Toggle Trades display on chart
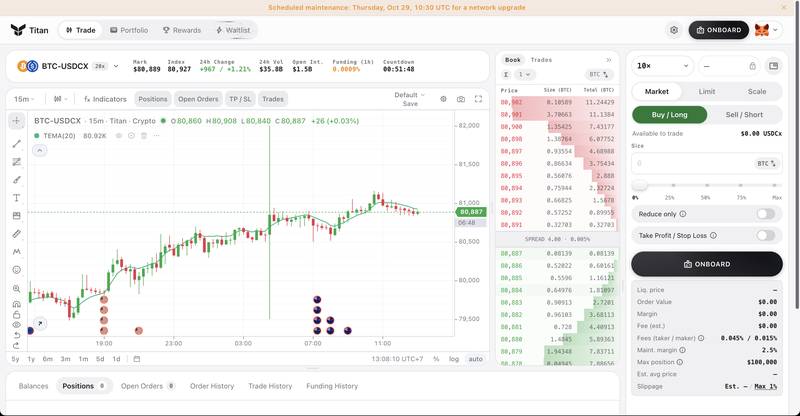800x416 pixels. [273, 99]
